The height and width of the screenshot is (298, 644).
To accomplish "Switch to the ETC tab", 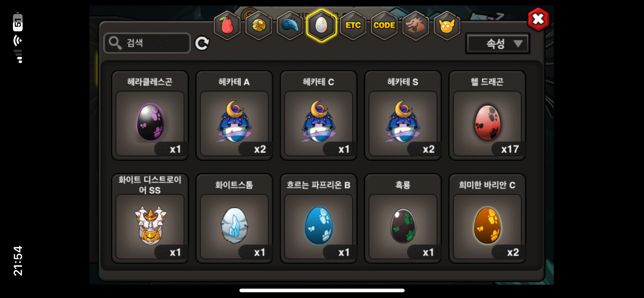I will click(x=353, y=26).
